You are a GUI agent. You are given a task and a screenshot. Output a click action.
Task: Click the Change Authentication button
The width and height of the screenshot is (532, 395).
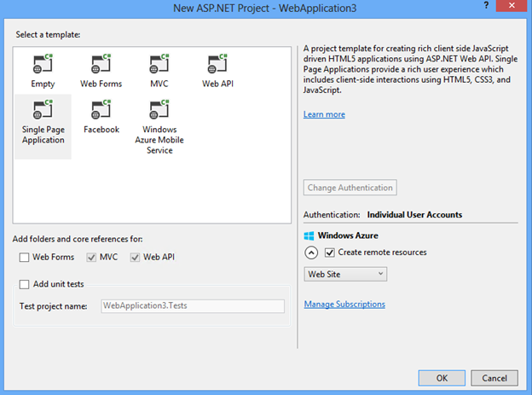[350, 188]
